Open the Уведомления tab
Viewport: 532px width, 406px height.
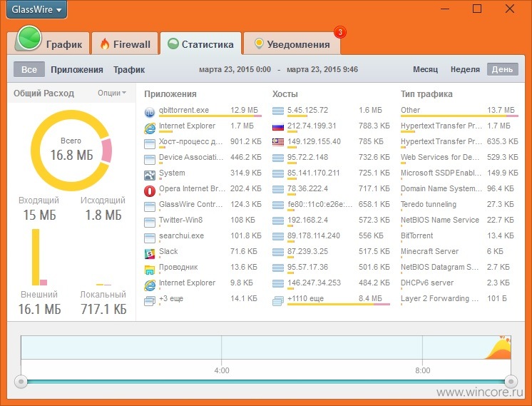[292, 43]
